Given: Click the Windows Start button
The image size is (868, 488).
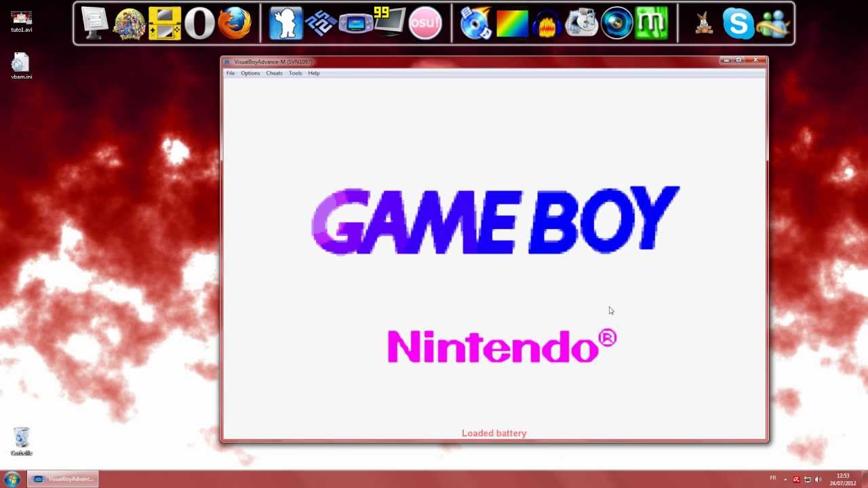Looking at the screenshot, I should (x=12, y=479).
